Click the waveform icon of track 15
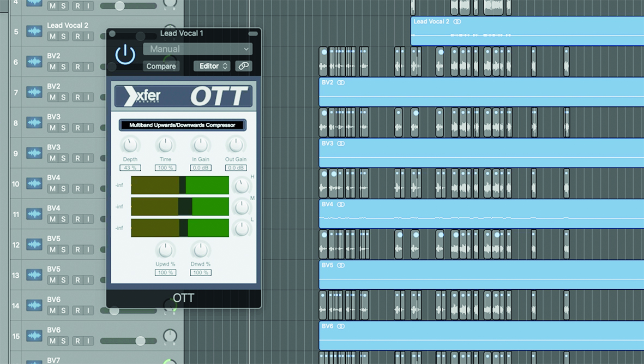Viewport: 644px width, 364px height. tap(34, 336)
